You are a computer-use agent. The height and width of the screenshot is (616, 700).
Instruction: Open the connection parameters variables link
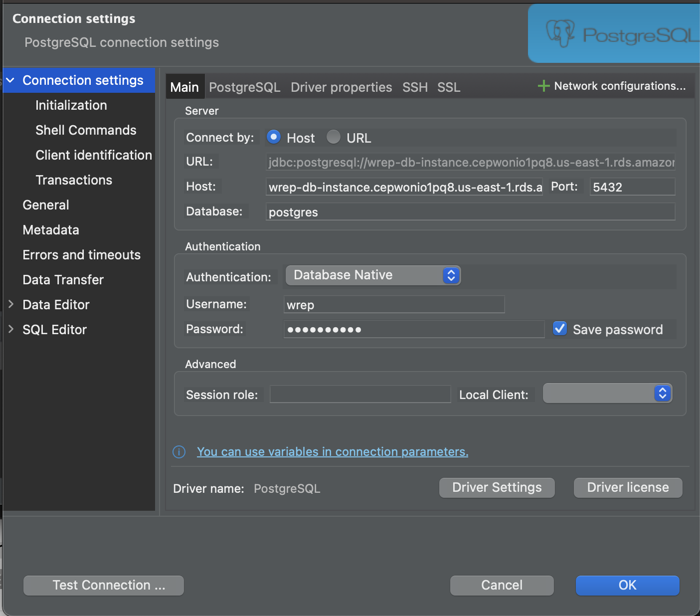(333, 451)
